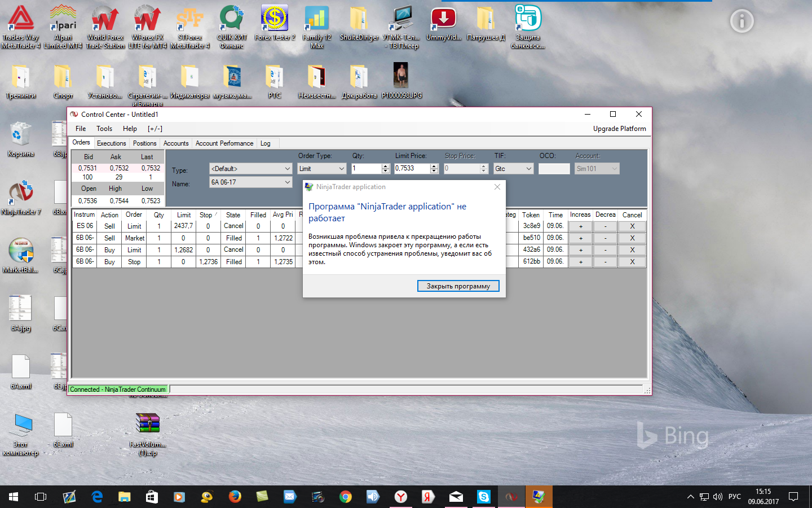Select the UmmyVid downloader desktop icon
Image resolution: width=812 pixels, height=508 pixels.
444,23
